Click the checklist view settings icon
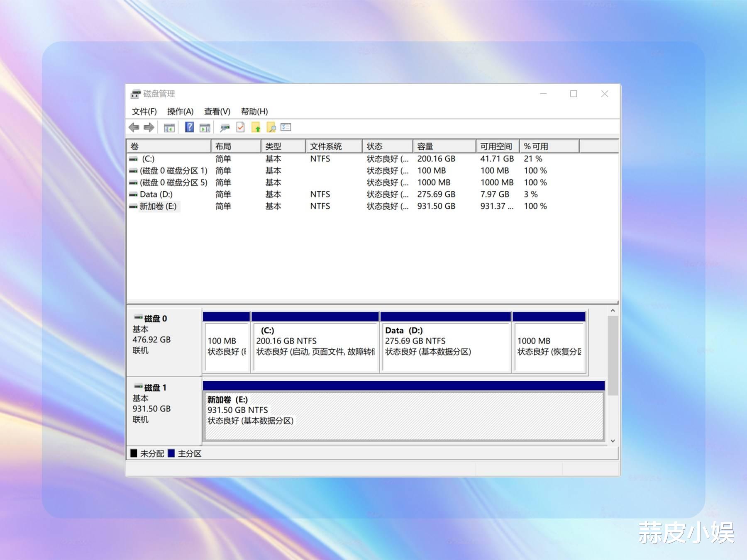Screen dimensions: 747x560 coord(286,127)
